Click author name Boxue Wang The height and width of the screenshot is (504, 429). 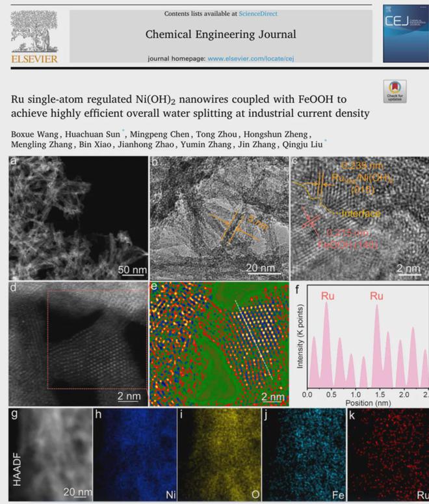point(34,135)
